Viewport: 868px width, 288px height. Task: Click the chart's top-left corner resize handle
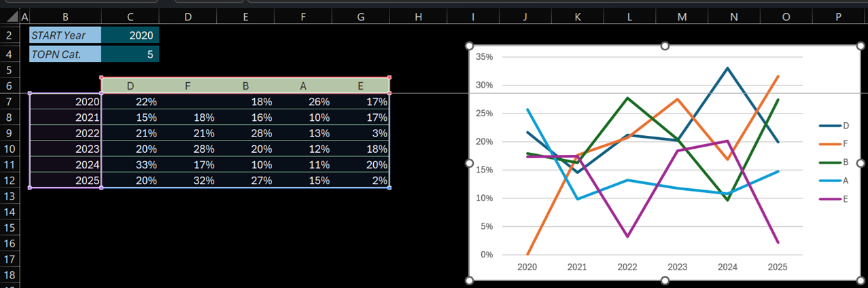coord(469,46)
